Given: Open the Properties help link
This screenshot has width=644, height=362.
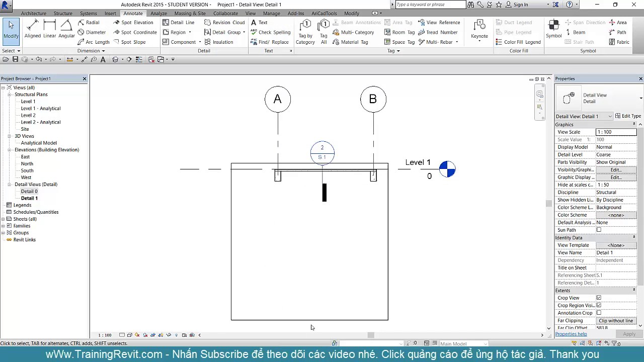Looking at the screenshot, I should tap(571, 334).
